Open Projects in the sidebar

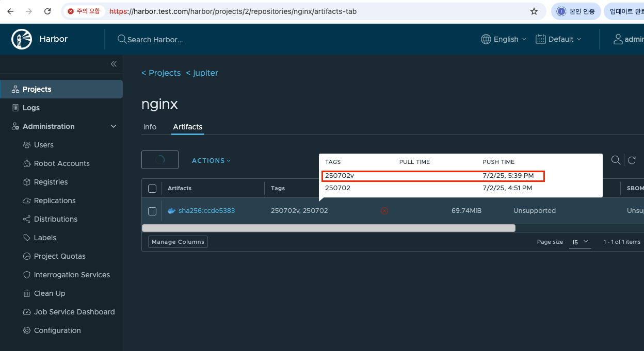pos(61,89)
